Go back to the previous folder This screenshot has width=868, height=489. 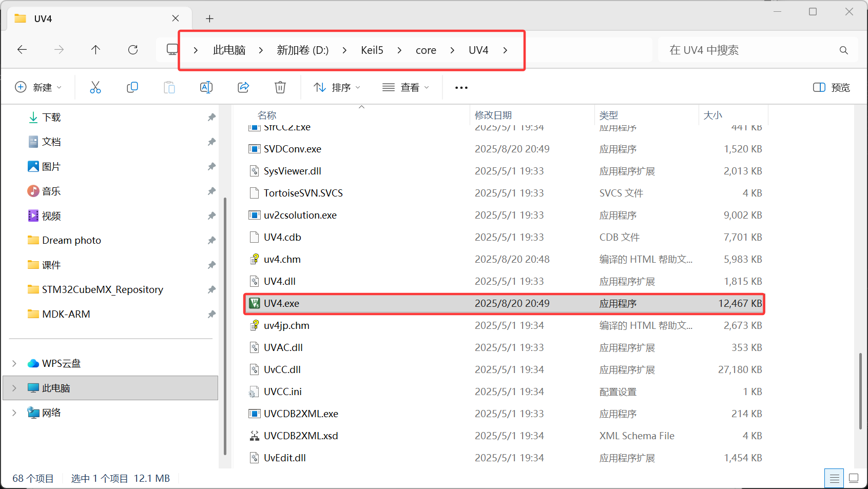(x=22, y=50)
